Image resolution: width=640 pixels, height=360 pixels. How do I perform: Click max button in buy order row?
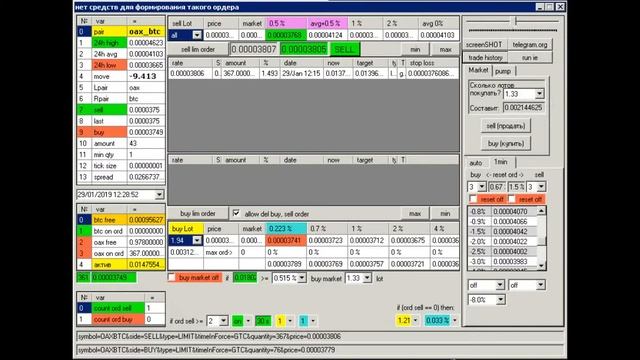coord(415,213)
